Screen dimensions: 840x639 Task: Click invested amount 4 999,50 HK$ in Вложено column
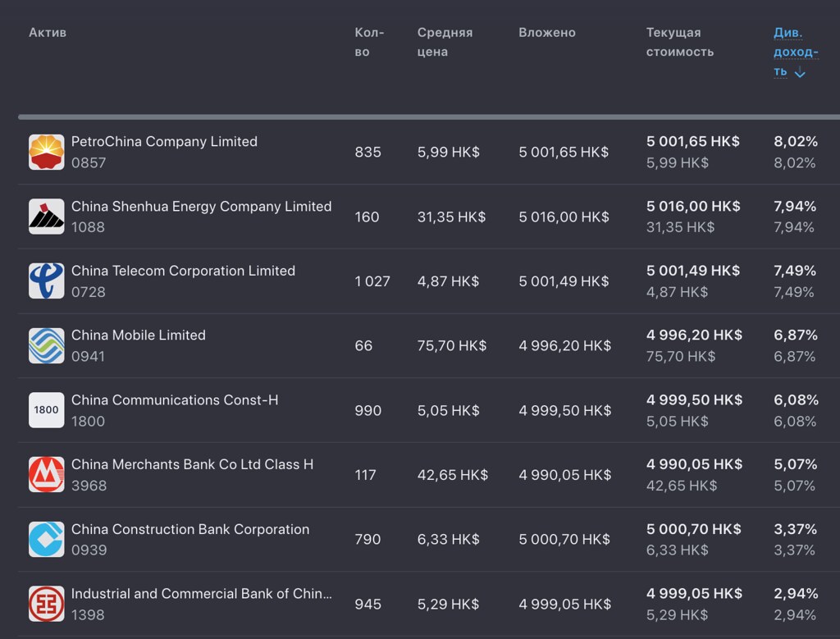(x=564, y=411)
